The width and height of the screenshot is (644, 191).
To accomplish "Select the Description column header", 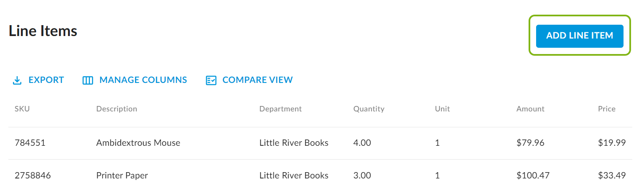I will click(x=117, y=109).
